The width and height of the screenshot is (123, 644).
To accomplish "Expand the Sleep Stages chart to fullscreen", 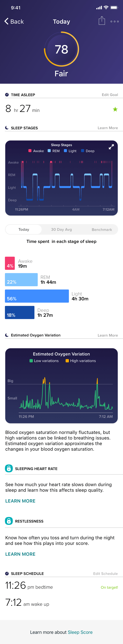I will point(111,147).
